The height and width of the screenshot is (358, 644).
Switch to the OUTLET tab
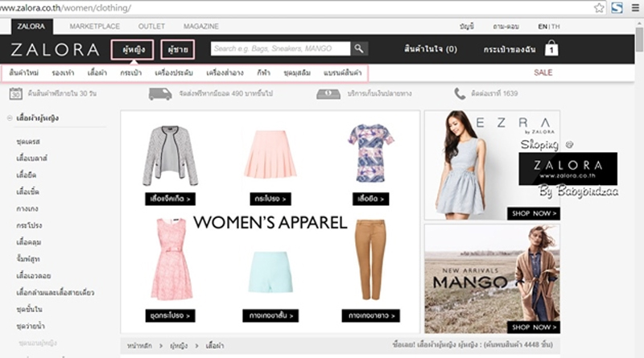[x=151, y=27]
